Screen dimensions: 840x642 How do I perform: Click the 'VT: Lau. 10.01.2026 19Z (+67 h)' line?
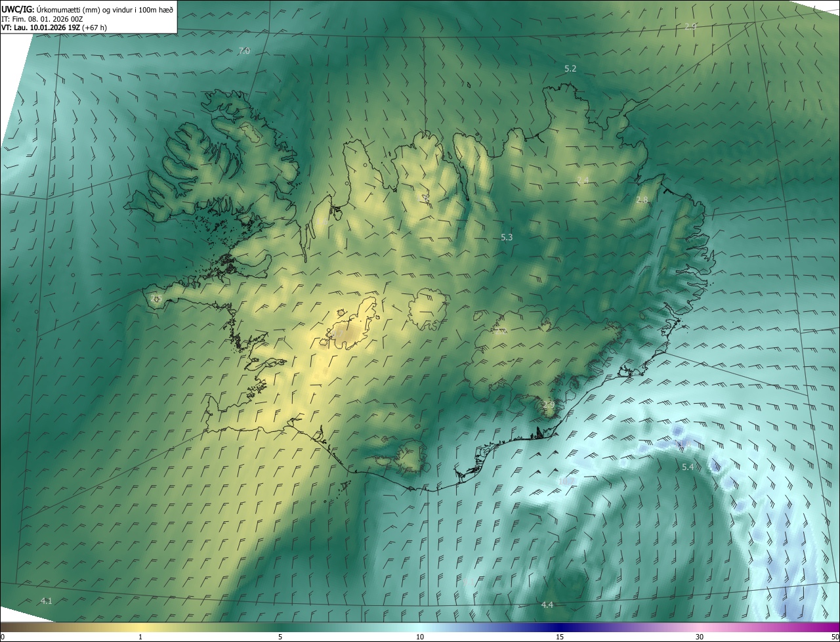pos(55,28)
